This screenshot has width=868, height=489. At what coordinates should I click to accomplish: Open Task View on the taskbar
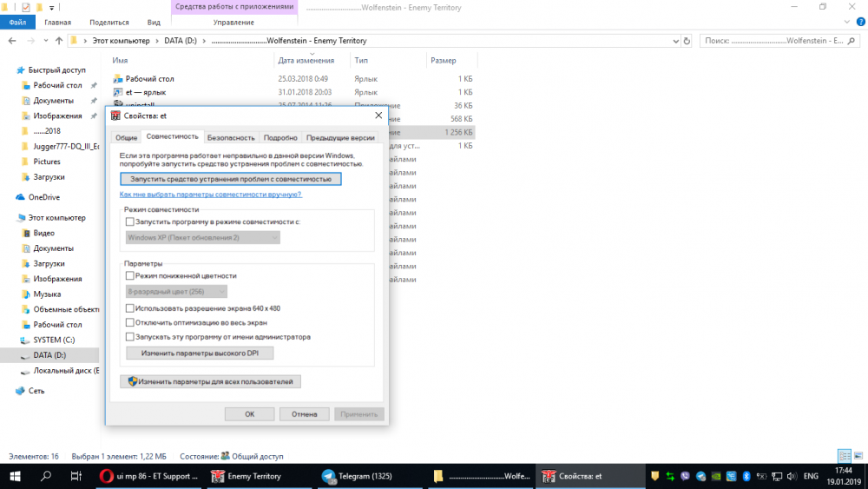(76, 476)
